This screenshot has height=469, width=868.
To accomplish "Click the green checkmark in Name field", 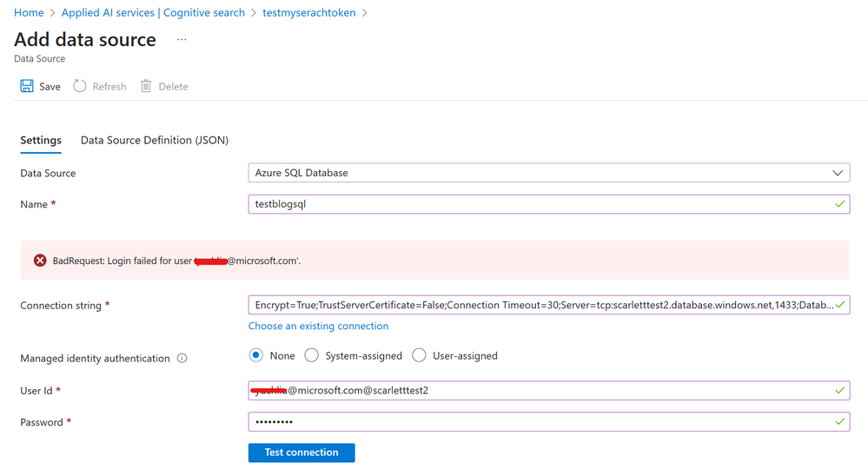I will pos(840,204).
